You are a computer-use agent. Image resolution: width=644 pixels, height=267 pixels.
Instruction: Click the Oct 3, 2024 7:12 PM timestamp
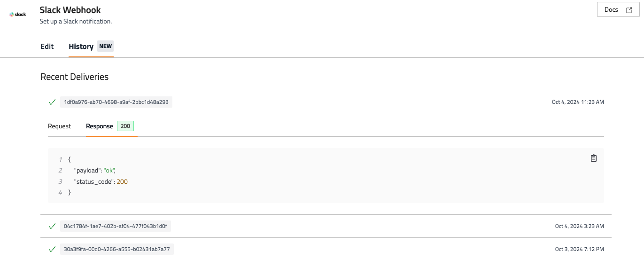[x=579, y=249]
